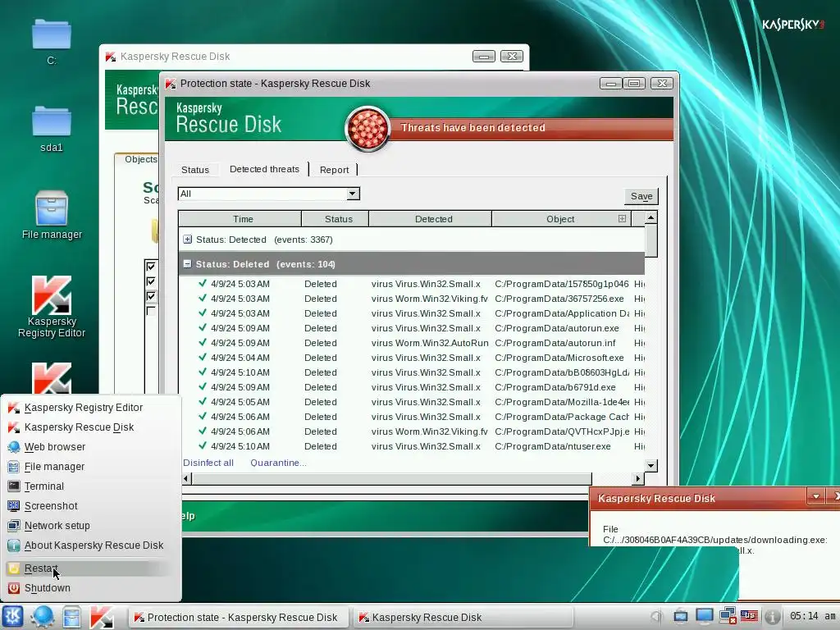Switch to the Detected threats tab
Screen dimensions: 840x630
pyautogui.click(x=264, y=169)
